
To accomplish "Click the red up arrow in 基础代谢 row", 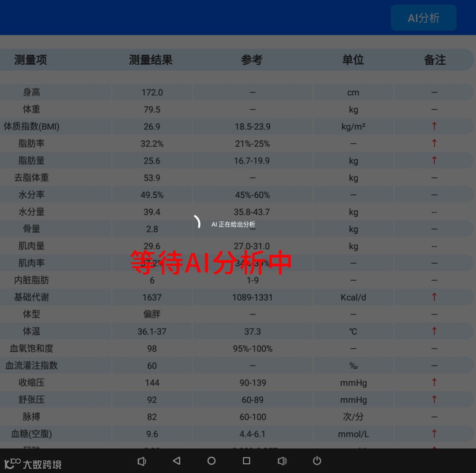I will (434, 297).
